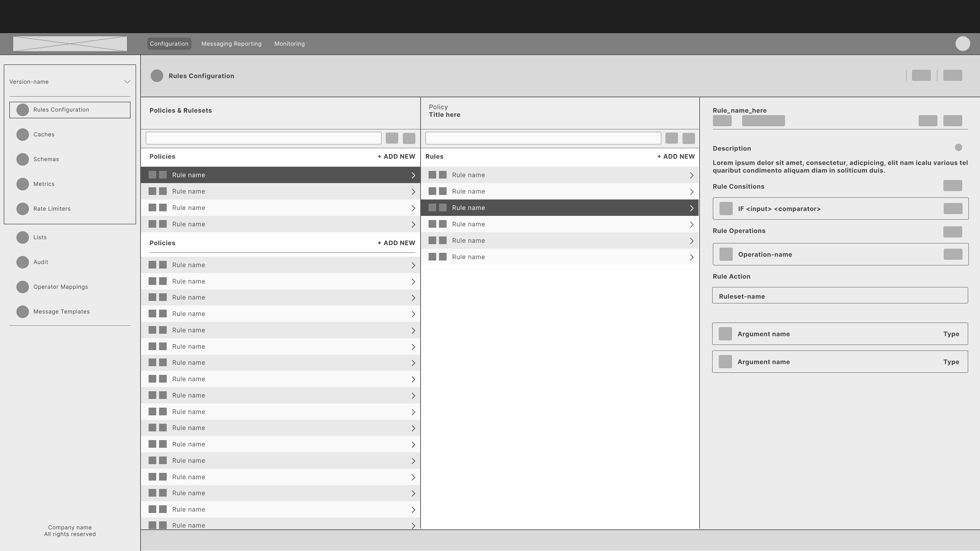Image resolution: width=980 pixels, height=551 pixels.
Task: Open the user avatar in the top bar
Action: [963, 43]
